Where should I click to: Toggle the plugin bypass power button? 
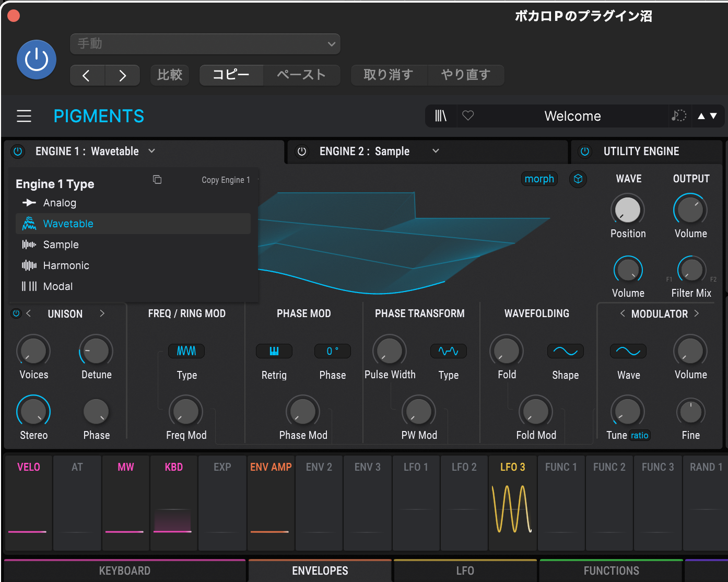point(37,60)
